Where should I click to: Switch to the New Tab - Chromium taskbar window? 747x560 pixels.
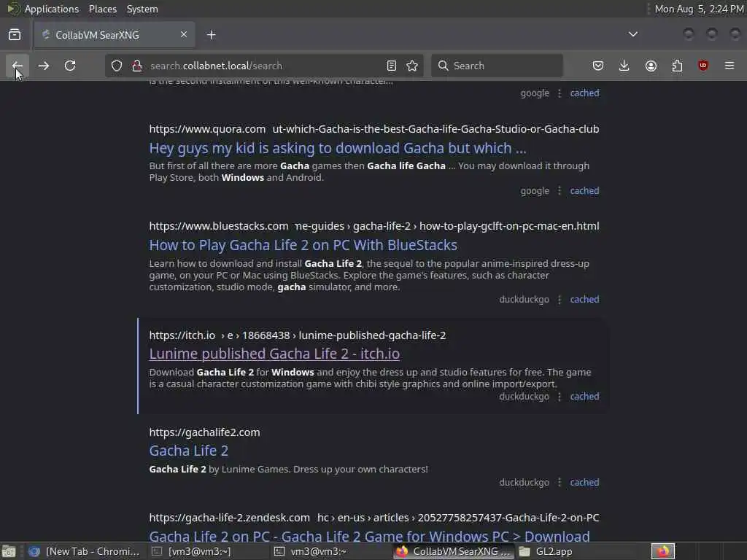click(x=85, y=551)
